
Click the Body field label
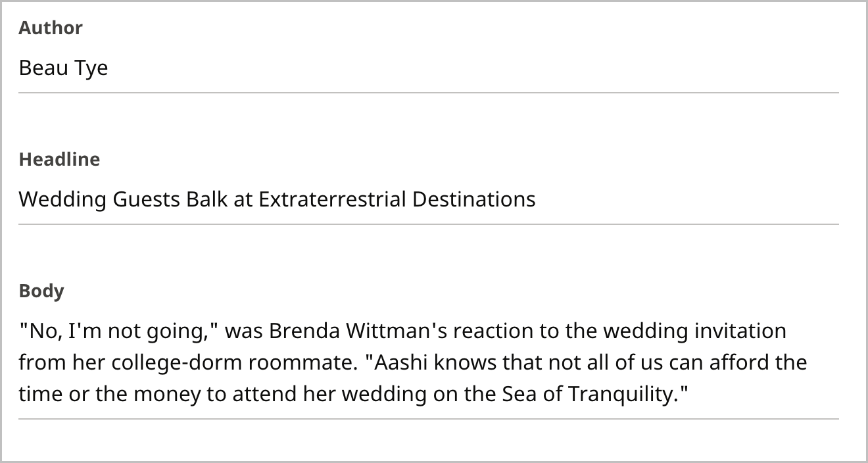[41, 291]
